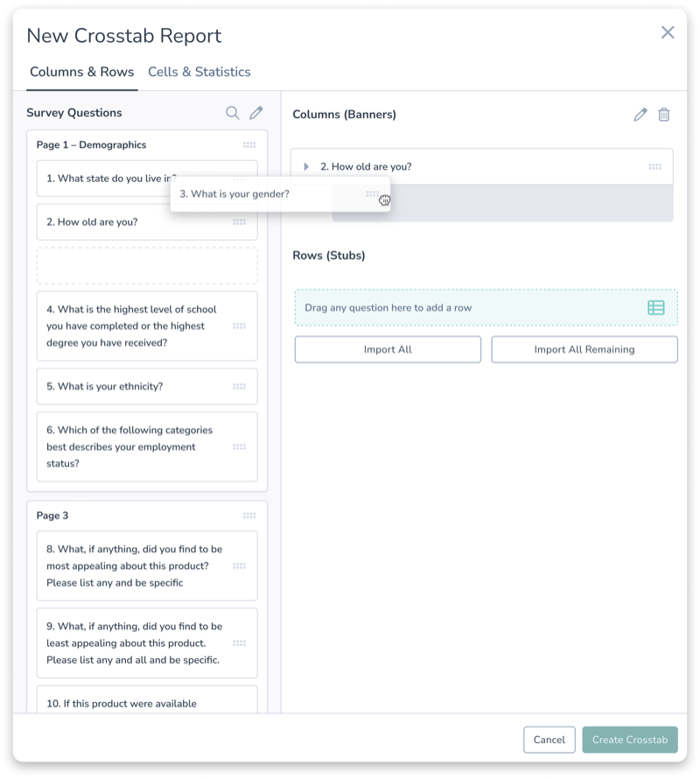Click the drag handle on Page 1 – Demographics

[x=249, y=145]
